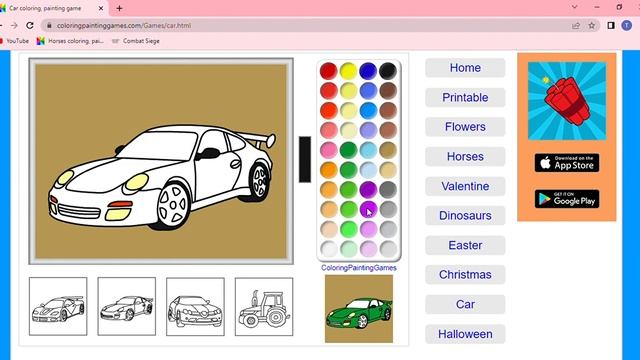Pick the pure red paint swatch
Screen dimensions: 640x360
point(328,71)
